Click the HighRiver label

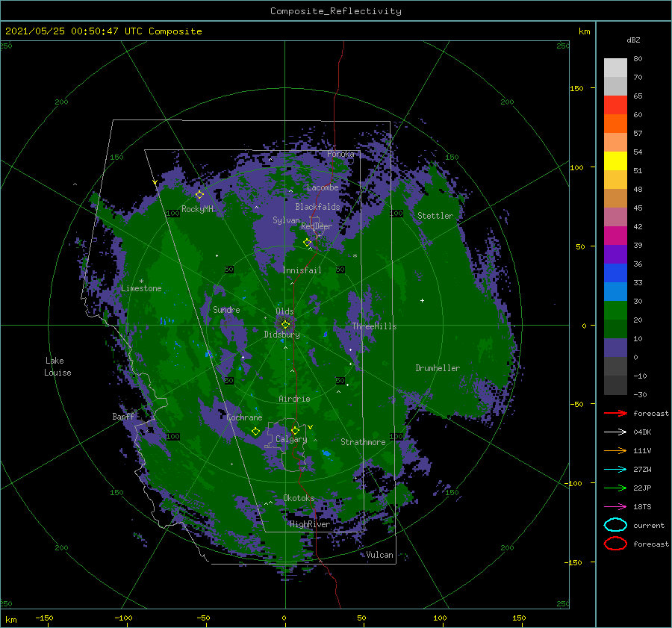(310, 524)
